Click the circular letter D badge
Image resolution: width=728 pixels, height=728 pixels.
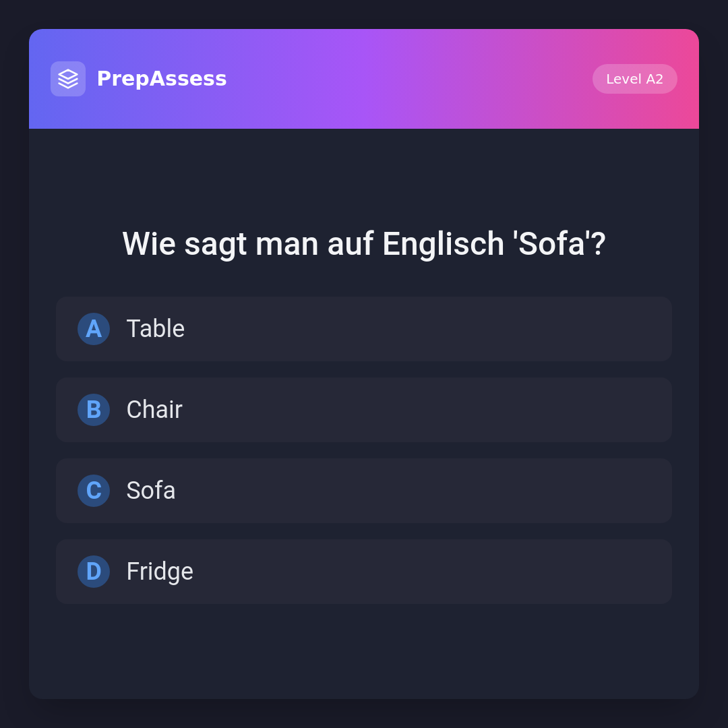click(94, 572)
